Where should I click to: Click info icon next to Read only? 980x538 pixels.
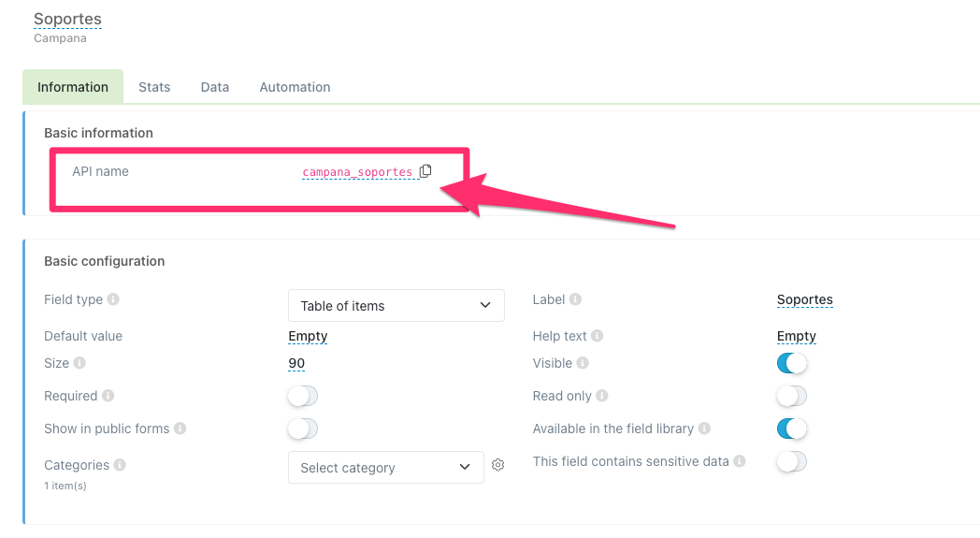click(601, 396)
